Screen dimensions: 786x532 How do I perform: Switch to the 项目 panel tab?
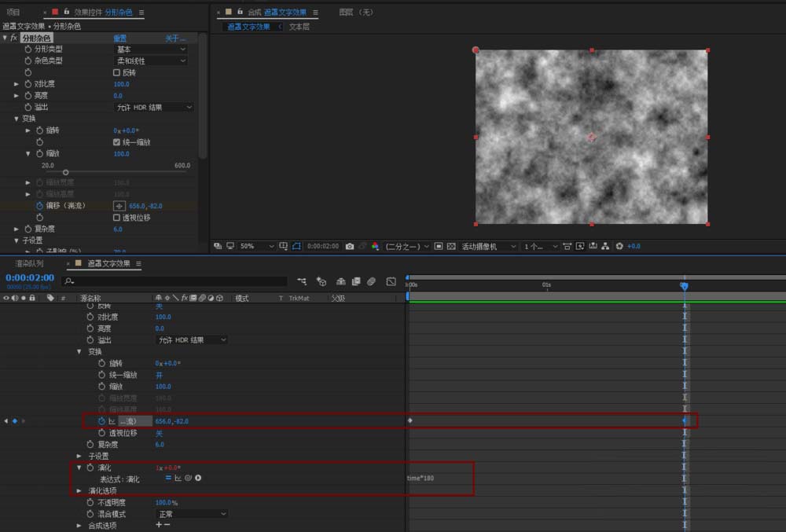pos(13,13)
